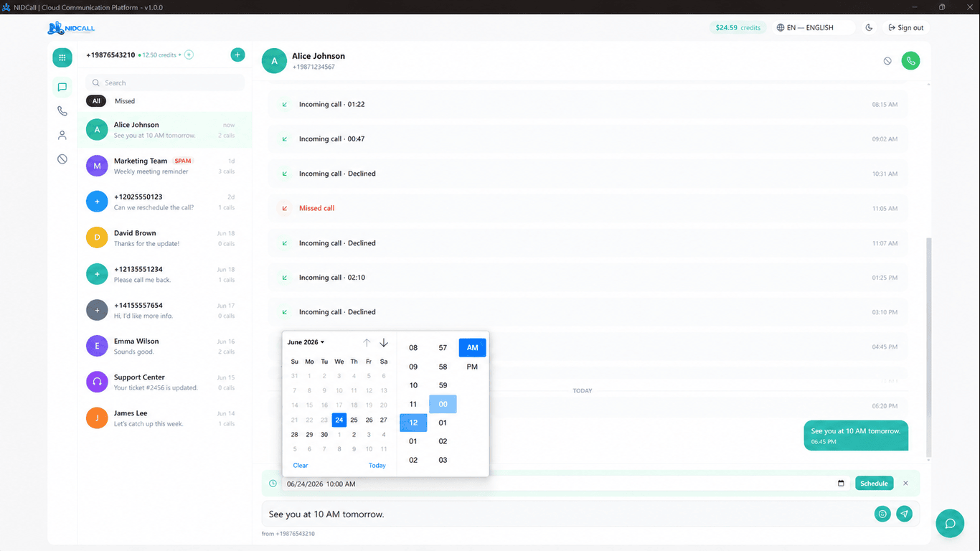Screen dimensions: 980x551
Task: Open Marketing Team conversation
Action: pos(165,166)
